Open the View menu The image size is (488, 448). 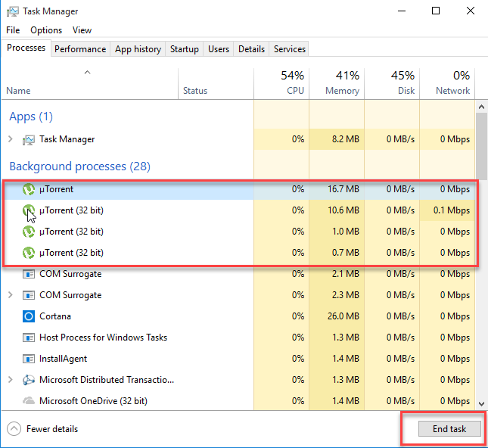click(x=82, y=30)
